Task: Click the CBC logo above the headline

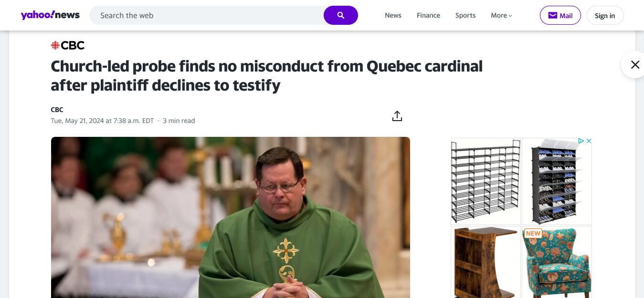Action: tap(68, 45)
